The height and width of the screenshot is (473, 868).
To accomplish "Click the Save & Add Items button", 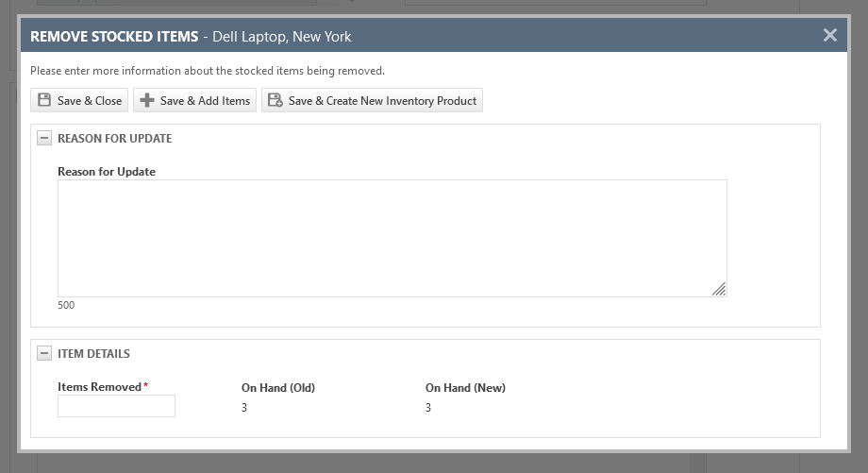I will [195, 100].
